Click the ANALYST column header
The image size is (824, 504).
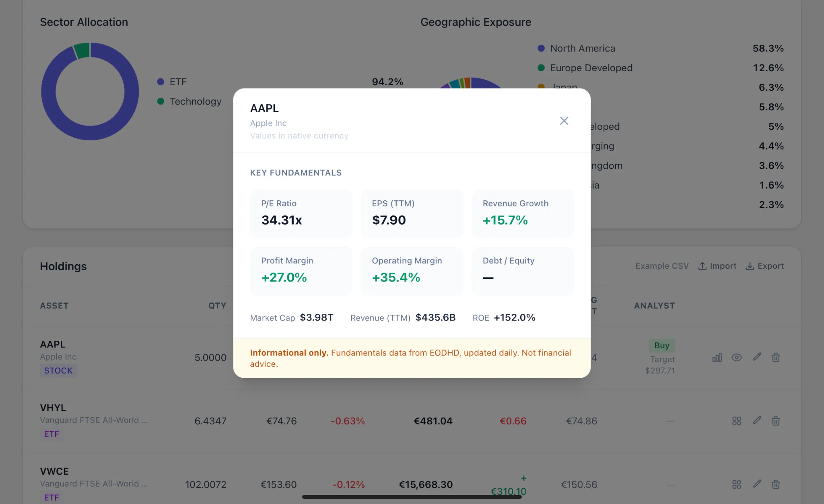pyautogui.click(x=654, y=306)
